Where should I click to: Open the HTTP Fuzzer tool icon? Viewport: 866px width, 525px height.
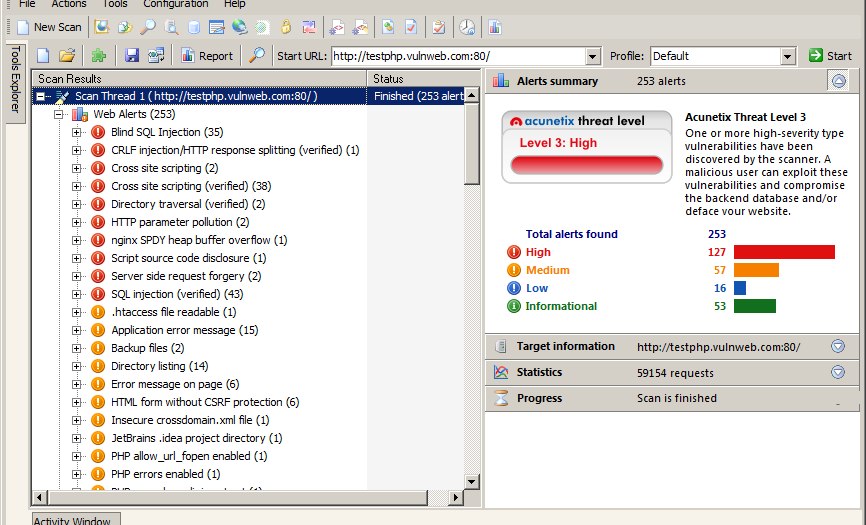(x=262, y=26)
